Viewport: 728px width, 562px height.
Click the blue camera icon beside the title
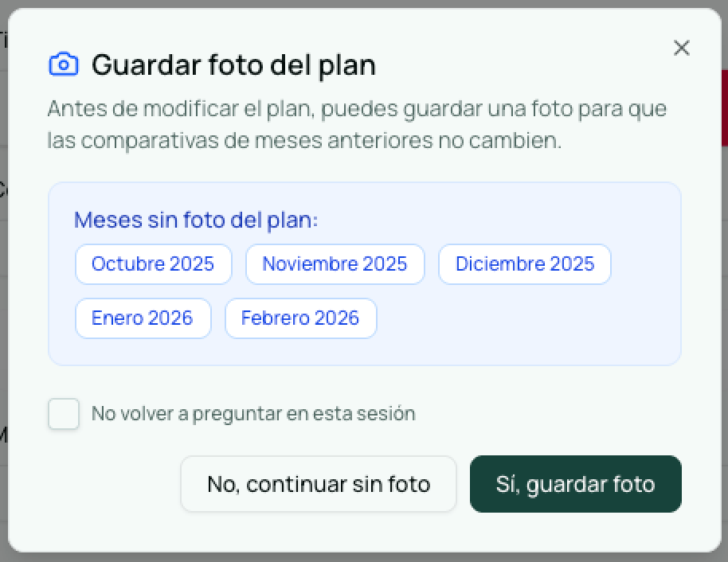tap(64, 64)
